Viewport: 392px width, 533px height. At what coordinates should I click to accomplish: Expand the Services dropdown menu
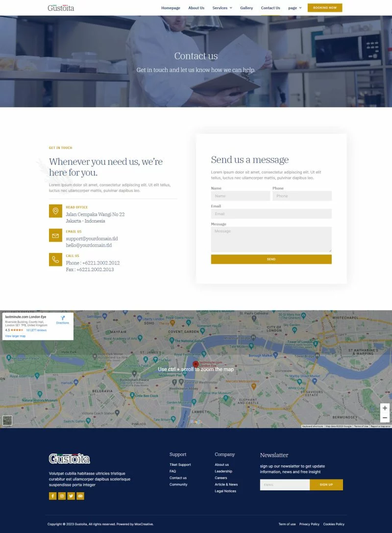[x=222, y=8]
